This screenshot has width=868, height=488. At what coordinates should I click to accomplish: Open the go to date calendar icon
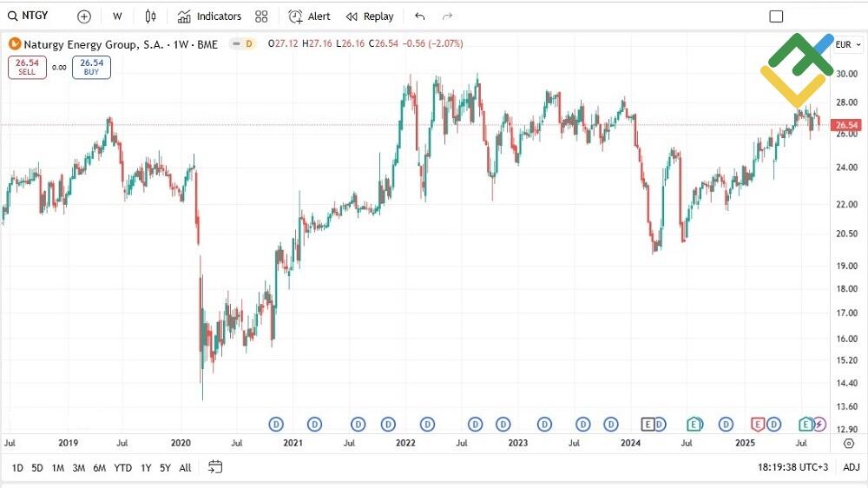pos(215,467)
